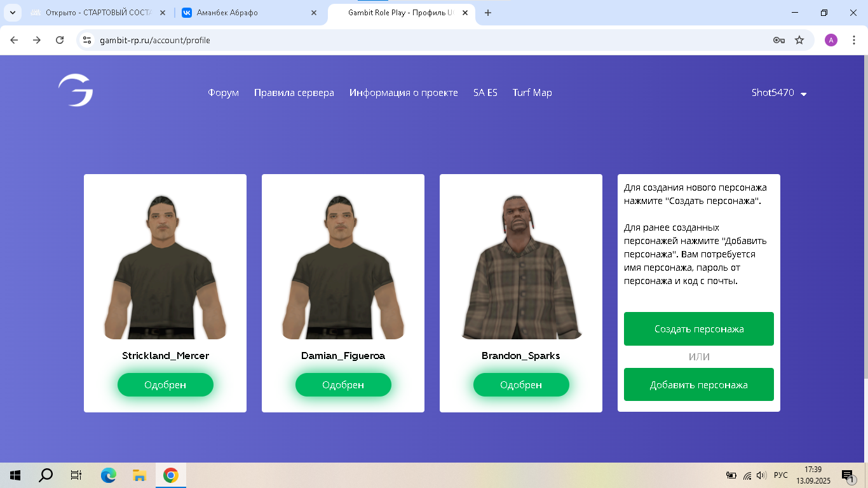Select Damian_Figueroa character portrait

(x=343, y=267)
